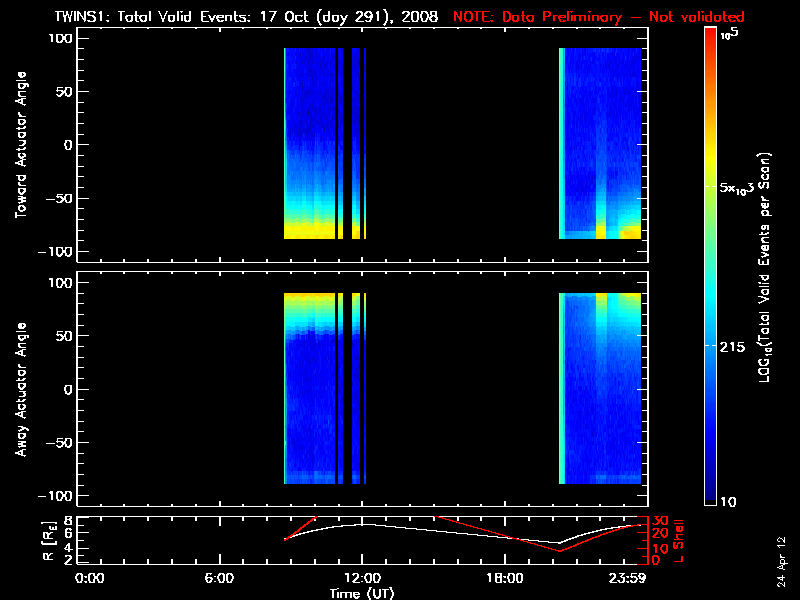Click the color bar's LOG10 Total Valid Events title
Screen dimensions: 800x600
coord(767,270)
